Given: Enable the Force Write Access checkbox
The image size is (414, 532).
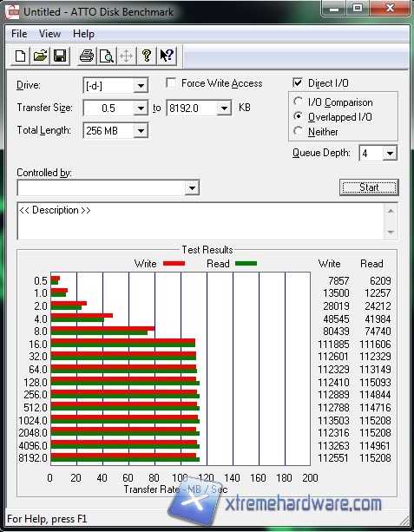Looking at the screenshot, I should 171,83.
